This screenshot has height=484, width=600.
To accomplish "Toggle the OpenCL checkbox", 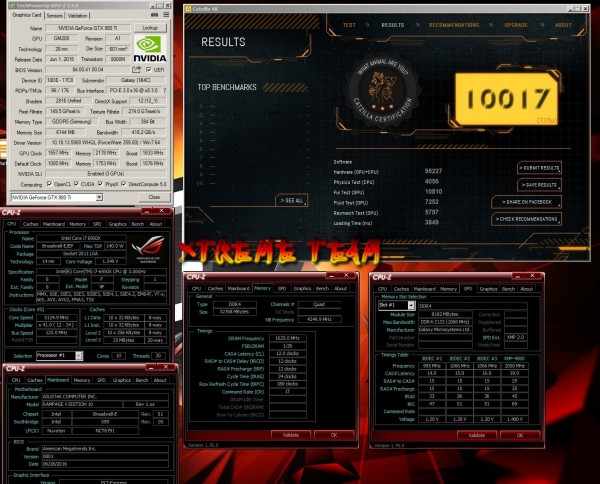I will (x=49, y=184).
